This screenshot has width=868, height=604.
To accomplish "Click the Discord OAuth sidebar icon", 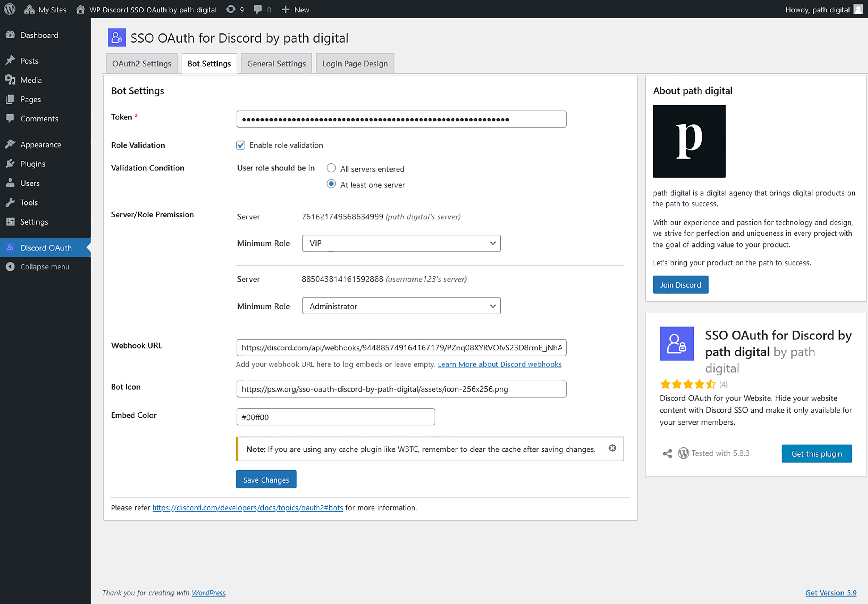I will coord(10,247).
